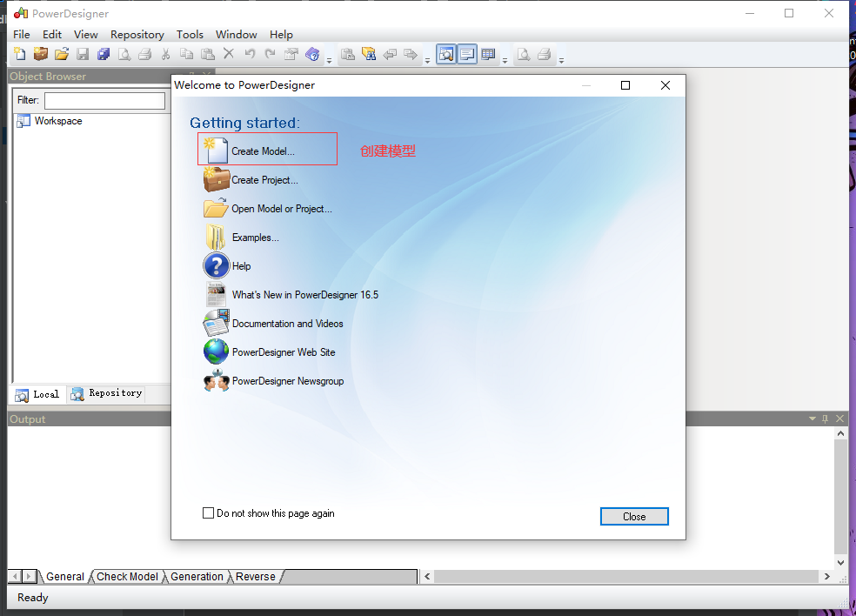
Task: Click the New Model toolbar icon
Action: tap(20, 54)
